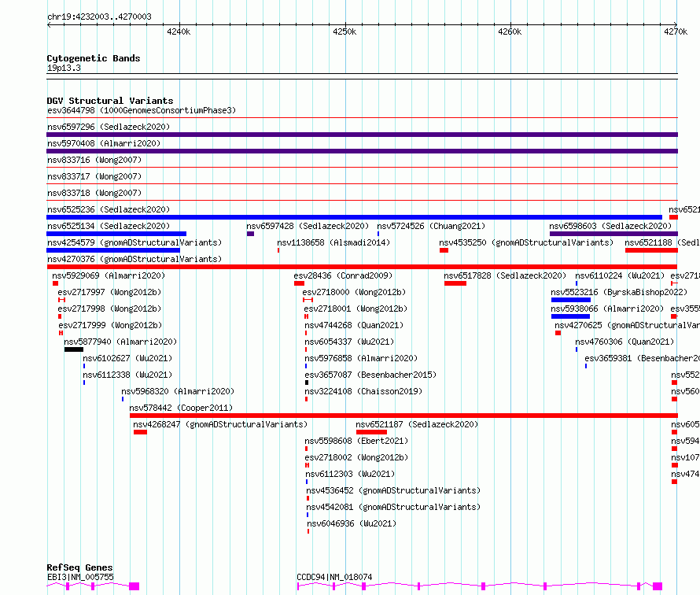The image size is (700, 595).
Task: Select the blue bar under nsv6525134
Action: 116,234
